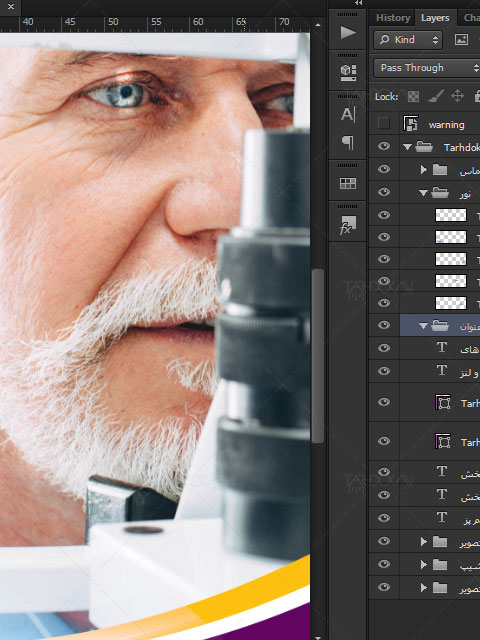Viewport: 480px width, 640px height.
Task: Select the Tarhdok group name
Action: point(462,147)
